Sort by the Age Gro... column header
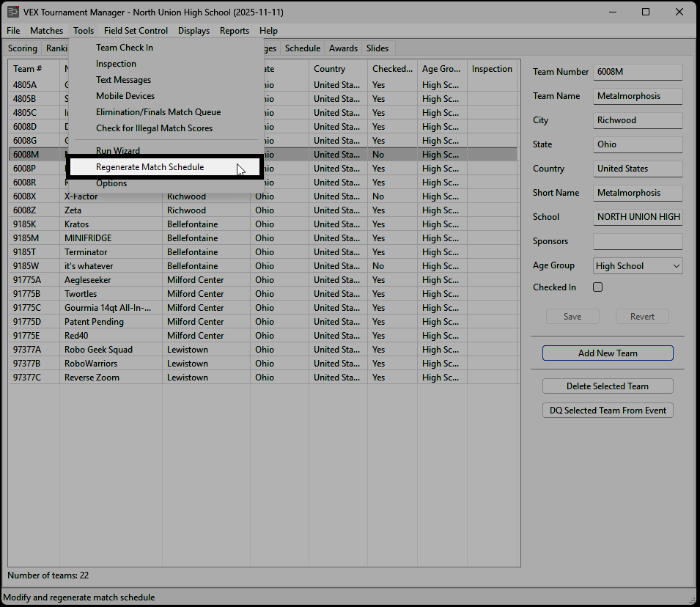This screenshot has height=607, width=700. pos(442,69)
